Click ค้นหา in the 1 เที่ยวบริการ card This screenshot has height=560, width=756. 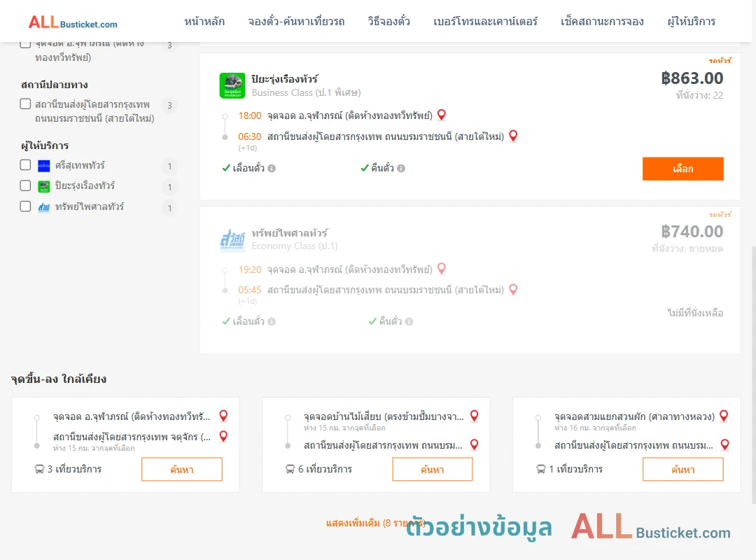tap(683, 469)
